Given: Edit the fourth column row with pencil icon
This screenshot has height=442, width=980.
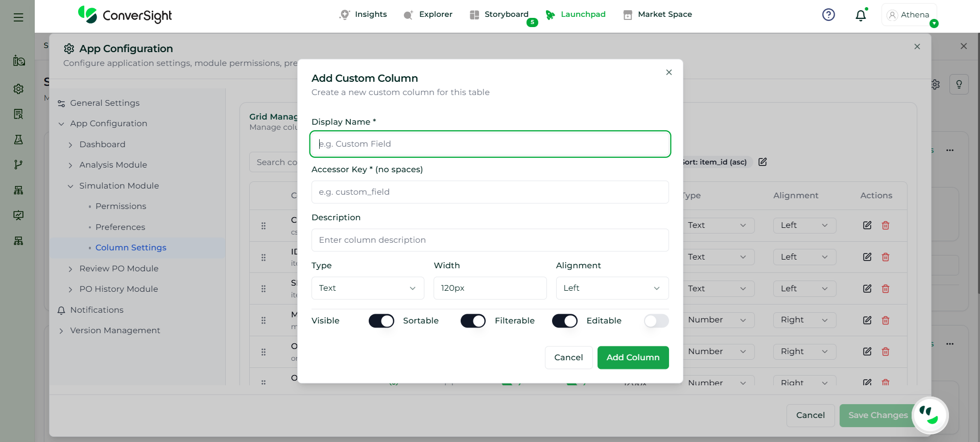Looking at the screenshot, I should coord(867,320).
